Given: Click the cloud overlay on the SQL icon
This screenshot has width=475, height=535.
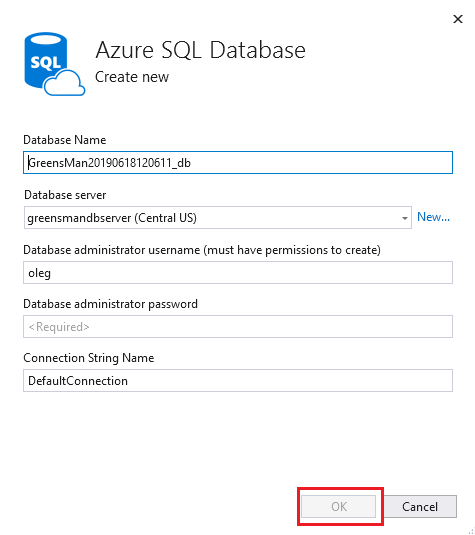Looking at the screenshot, I should (x=64, y=83).
